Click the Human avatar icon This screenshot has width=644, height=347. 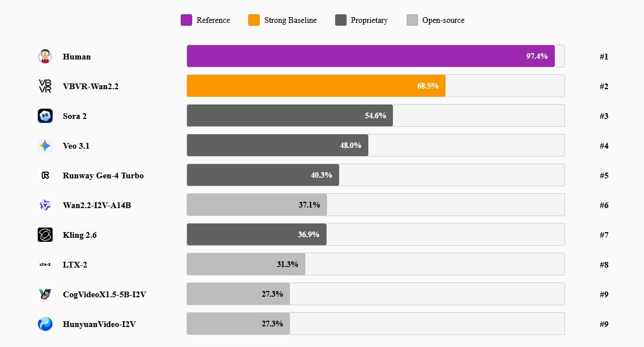click(x=45, y=57)
